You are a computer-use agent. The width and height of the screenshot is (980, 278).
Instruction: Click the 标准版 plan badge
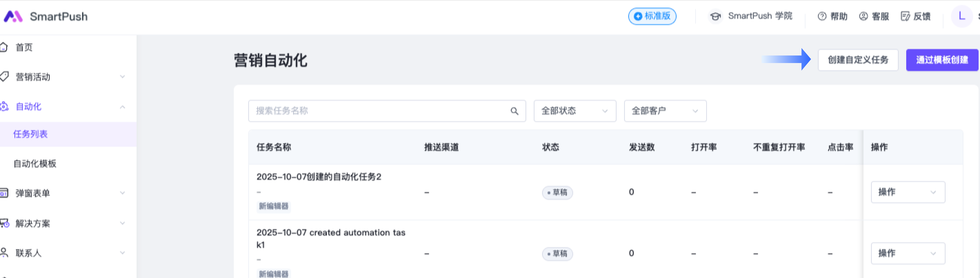652,16
